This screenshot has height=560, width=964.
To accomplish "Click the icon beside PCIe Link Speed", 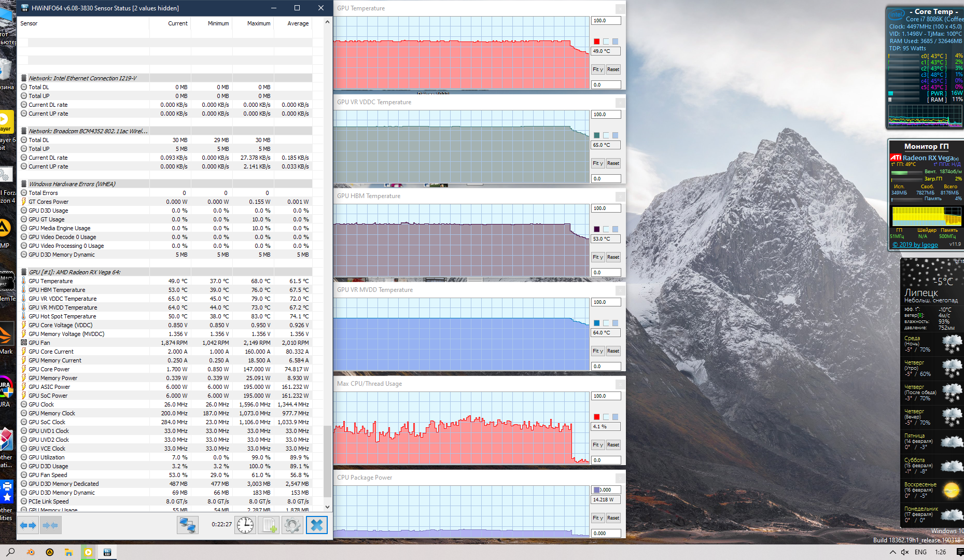I will 24,501.
